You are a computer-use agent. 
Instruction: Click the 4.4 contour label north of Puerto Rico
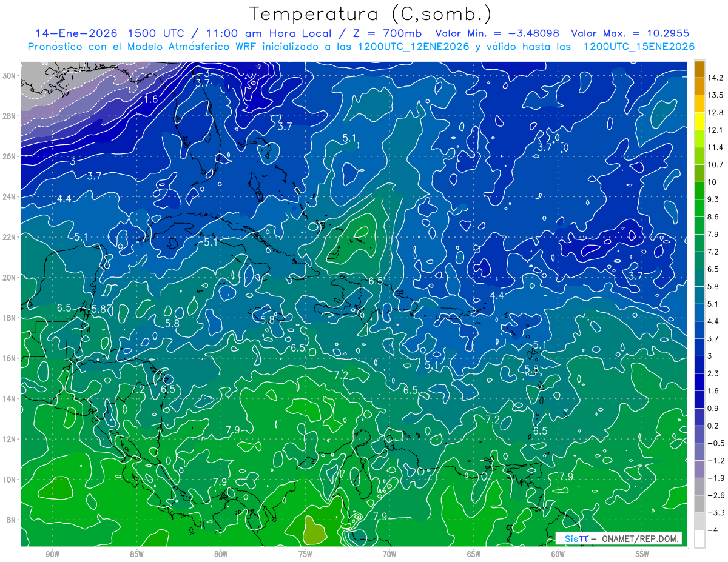(497, 295)
